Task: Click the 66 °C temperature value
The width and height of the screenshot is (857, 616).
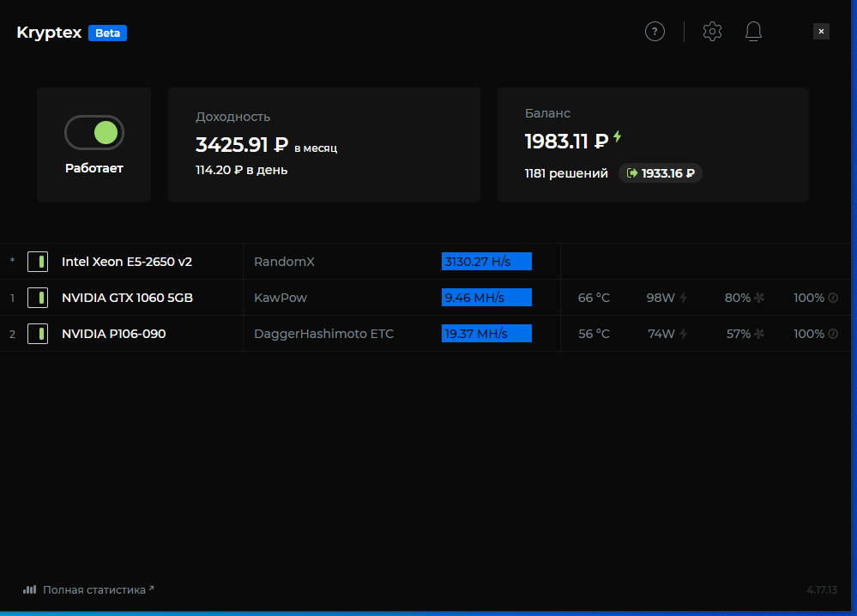Action: [594, 298]
